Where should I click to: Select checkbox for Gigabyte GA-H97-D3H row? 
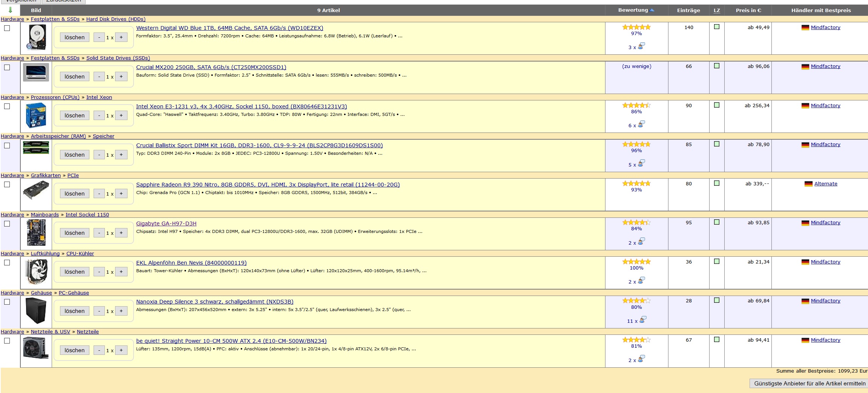coord(7,223)
